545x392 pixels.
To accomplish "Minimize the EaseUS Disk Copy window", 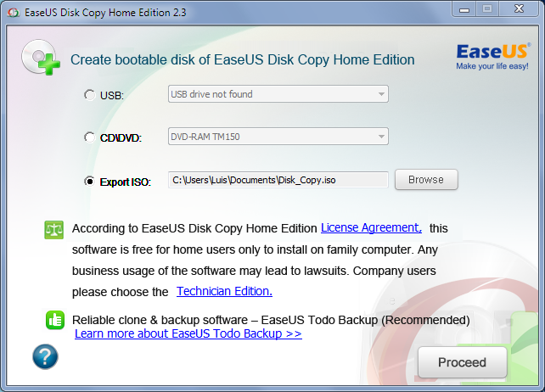I will tap(464, 8).
